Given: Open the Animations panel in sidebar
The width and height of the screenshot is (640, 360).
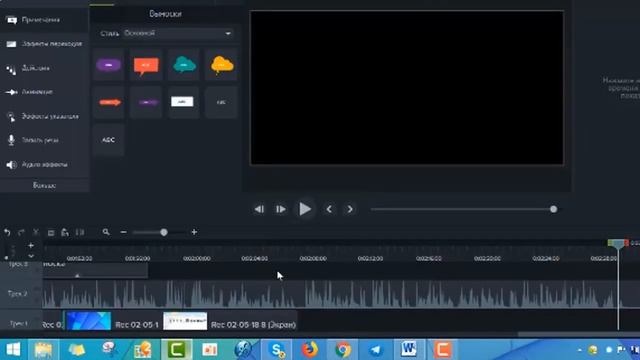Looking at the screenshot, I should [44, 92].
